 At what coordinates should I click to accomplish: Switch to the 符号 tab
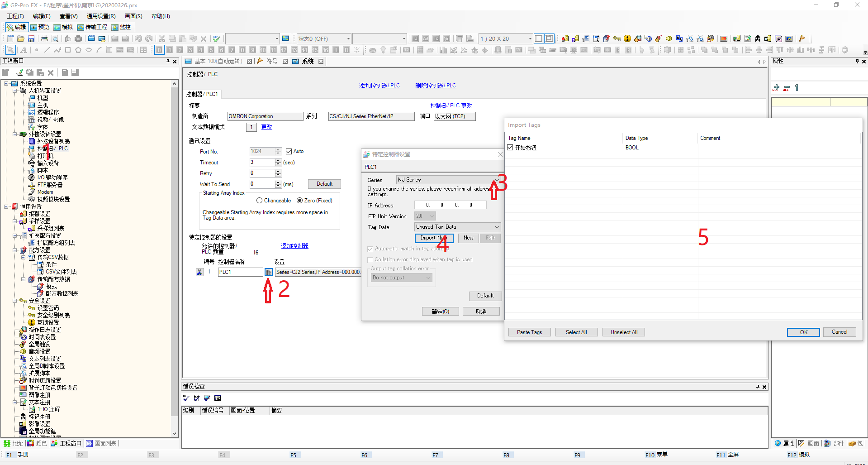(271, 62)
